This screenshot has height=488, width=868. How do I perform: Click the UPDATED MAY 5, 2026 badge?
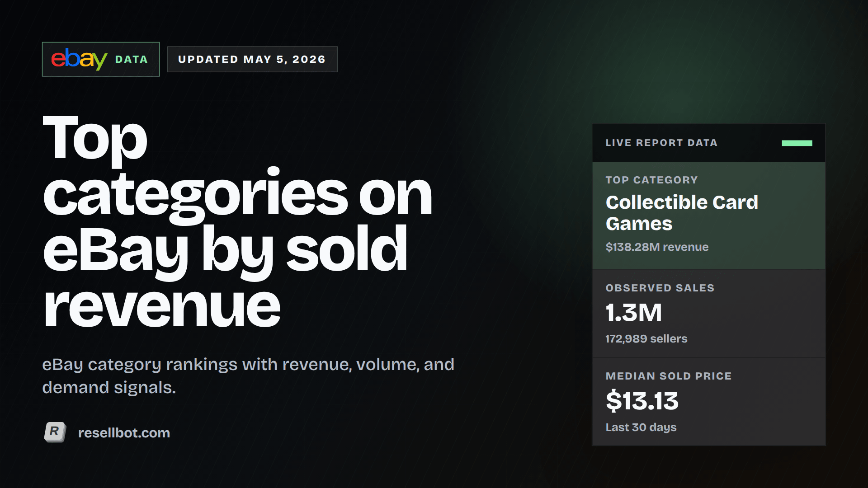[252, 59]
